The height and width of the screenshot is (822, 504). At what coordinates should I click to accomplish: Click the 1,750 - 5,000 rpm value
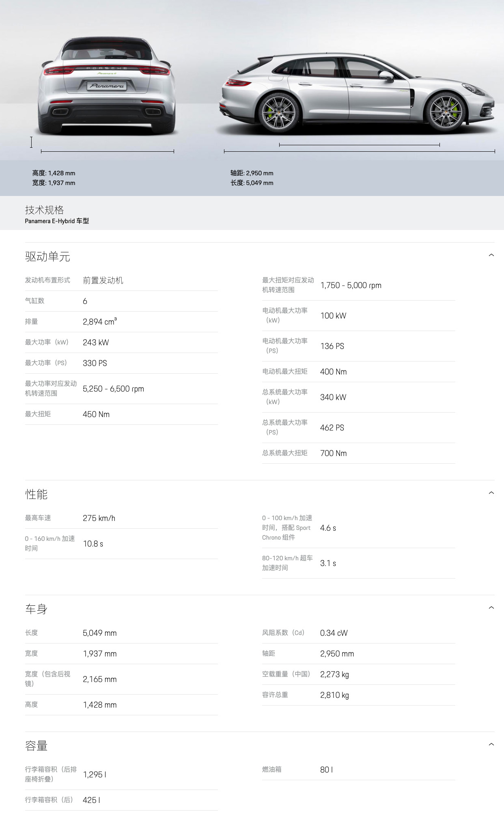[x=351, y=285]
